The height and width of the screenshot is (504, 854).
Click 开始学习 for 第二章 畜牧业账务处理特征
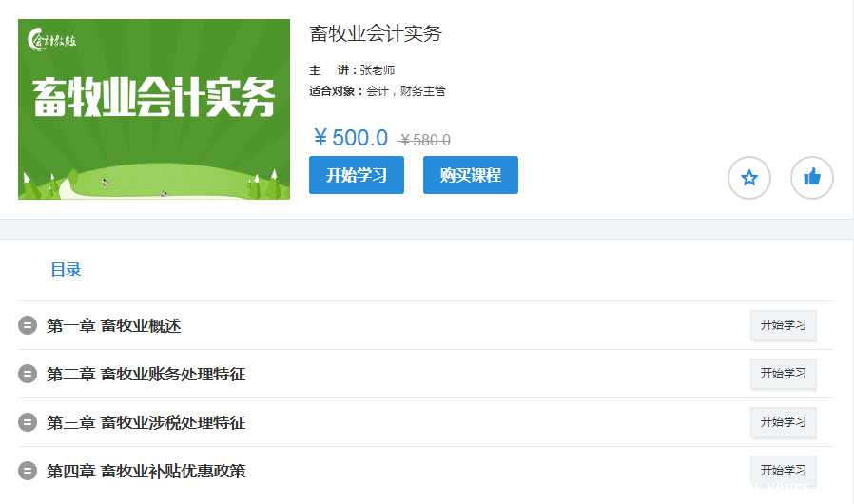pyautogui.click(x=783, y=374)
